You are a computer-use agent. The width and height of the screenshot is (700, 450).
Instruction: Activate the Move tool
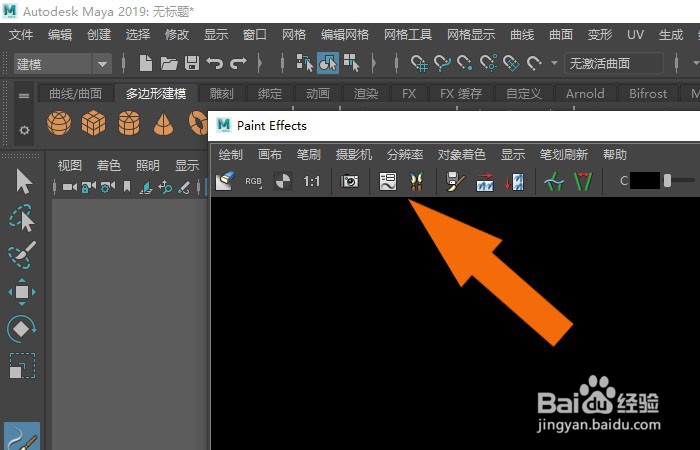(x=22, y=292)
